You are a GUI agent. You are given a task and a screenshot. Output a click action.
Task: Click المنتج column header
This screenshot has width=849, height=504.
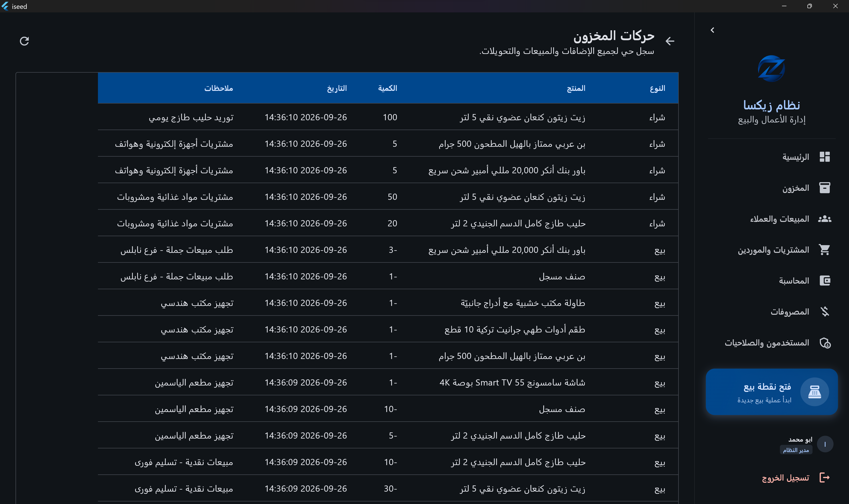point(576,88)
